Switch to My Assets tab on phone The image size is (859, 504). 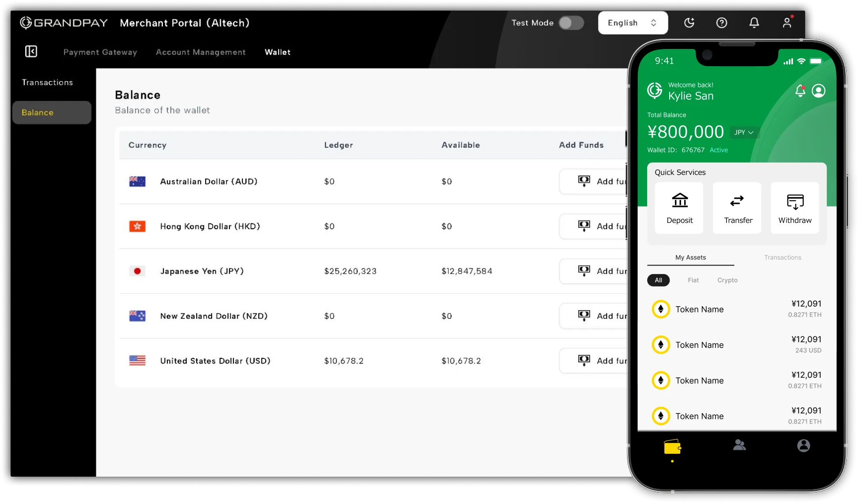point(690,257)
